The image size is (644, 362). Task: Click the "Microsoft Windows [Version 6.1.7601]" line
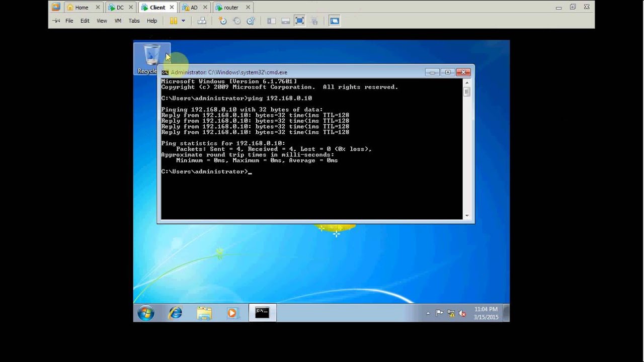[x=229, y=81]
